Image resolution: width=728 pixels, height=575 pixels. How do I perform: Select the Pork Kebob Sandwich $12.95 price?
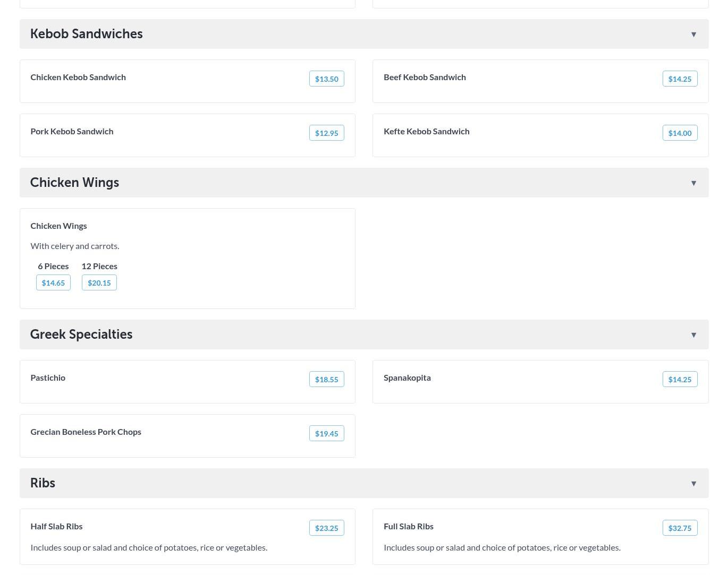click(x=326, y=133)
